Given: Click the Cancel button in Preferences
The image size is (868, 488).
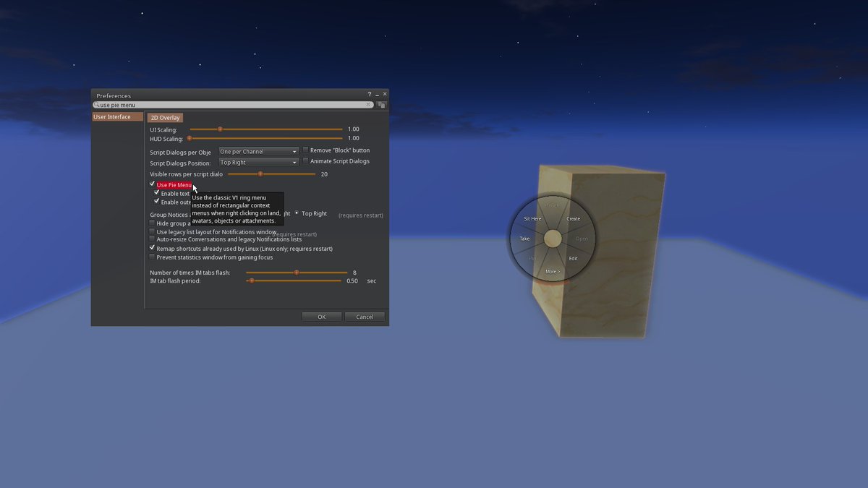Looking at the screenshot, I should point(365,317).
